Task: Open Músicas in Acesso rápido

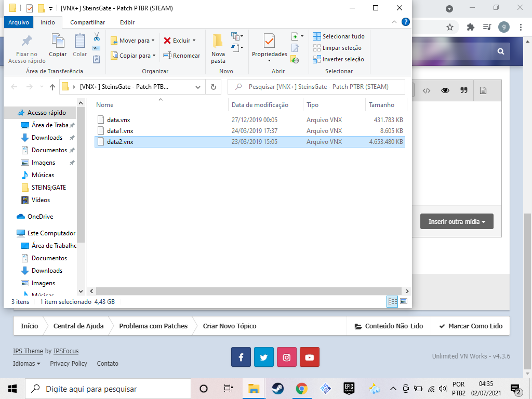Action: (43, 175)
